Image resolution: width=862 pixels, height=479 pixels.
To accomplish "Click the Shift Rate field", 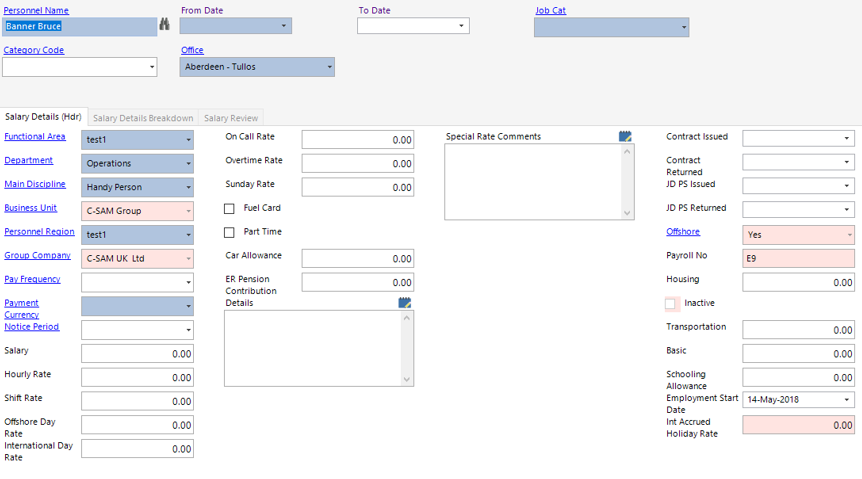I will pos(137,401).
